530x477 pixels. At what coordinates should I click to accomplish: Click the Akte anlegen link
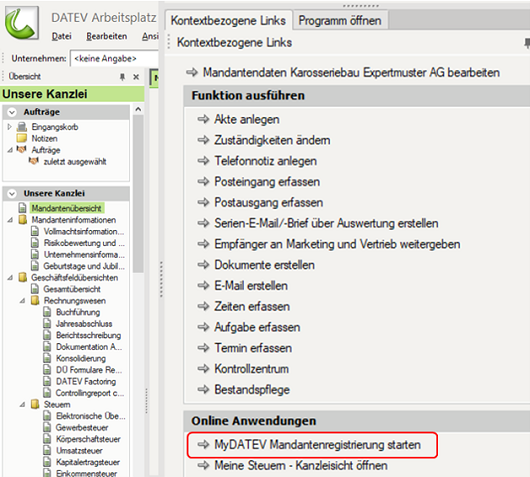coord(247,119)
